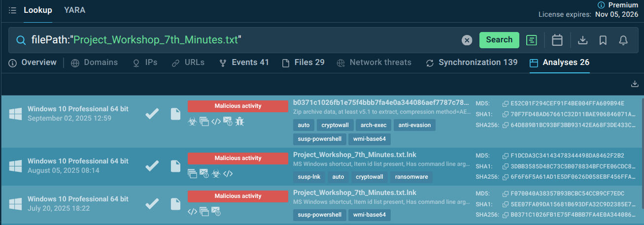This screenshot has height=225, width=644.
Task: Copy SHA256 of the August 05 analysis
Action: coord(505,176)
